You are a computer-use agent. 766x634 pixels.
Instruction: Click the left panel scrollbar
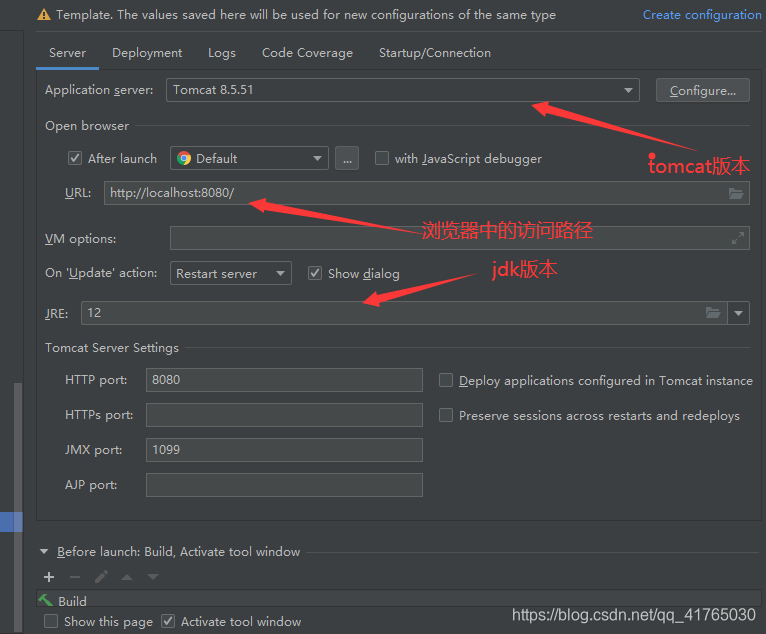tap(18, 508)
